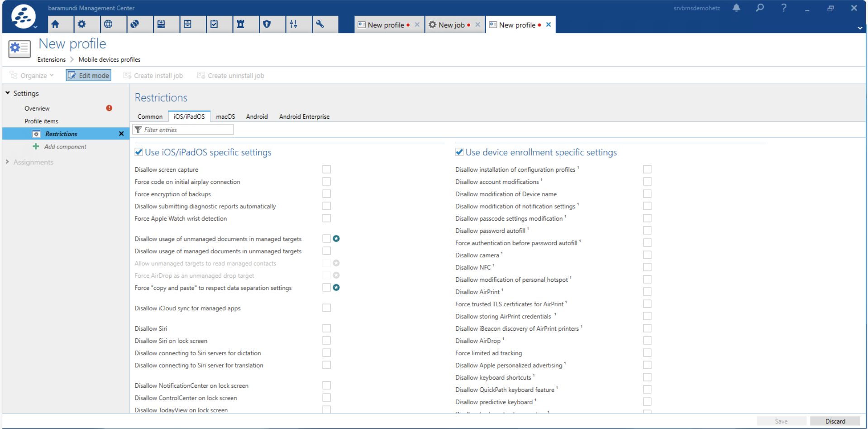This screenshot has height=429, width=868.
Task: Switch to the Android Enterprise tab
Action: (304, 116)
